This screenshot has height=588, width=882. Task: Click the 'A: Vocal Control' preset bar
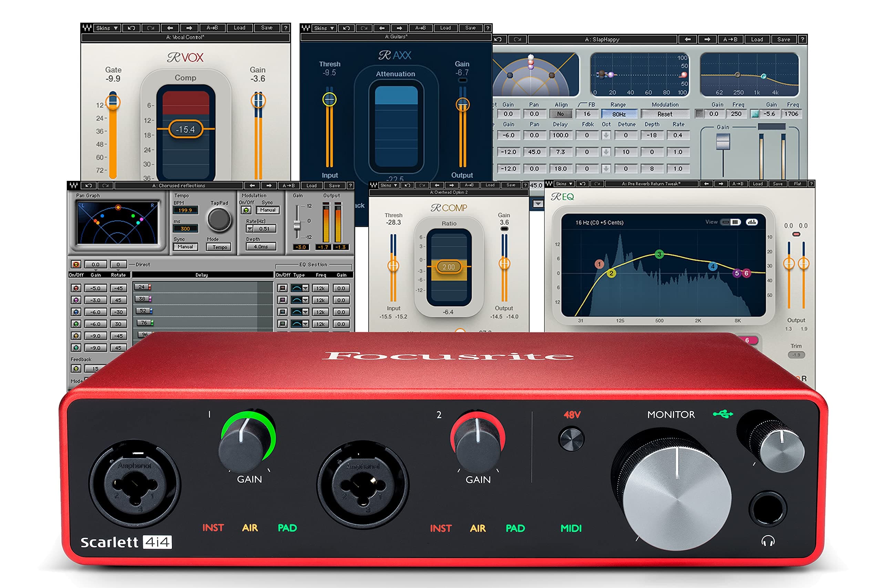(x=185, y=37)
